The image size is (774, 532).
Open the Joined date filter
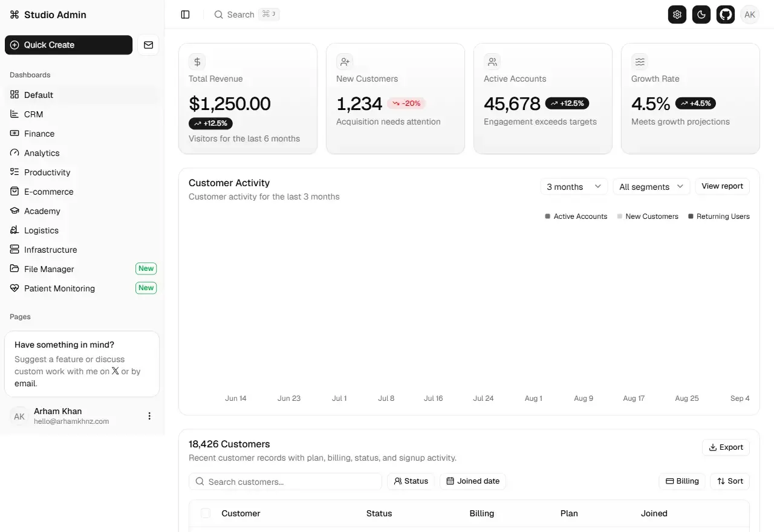tap(473, 481)
